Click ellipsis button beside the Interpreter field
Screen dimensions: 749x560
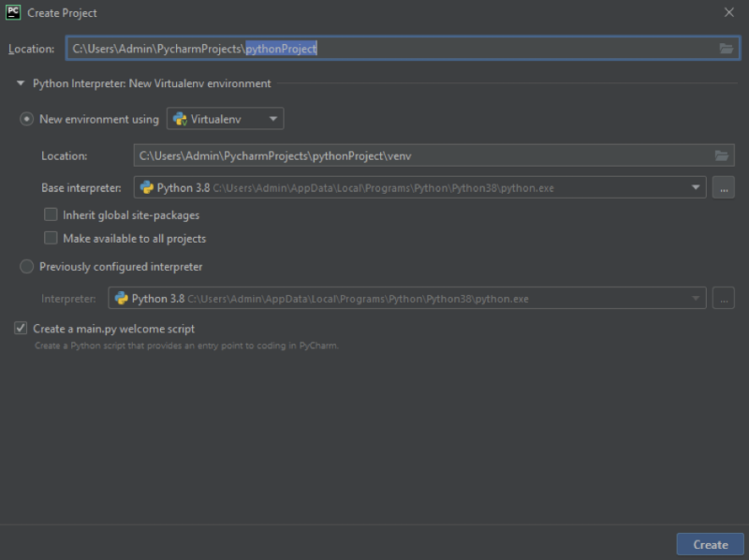point(723,299)
